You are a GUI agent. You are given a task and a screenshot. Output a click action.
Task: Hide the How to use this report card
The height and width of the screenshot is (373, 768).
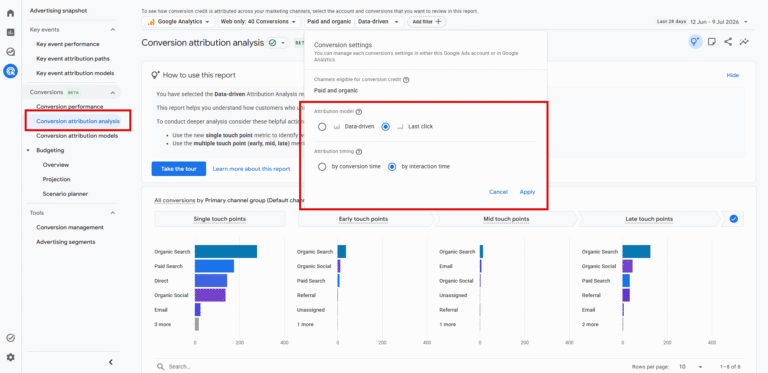coord(733,75)
